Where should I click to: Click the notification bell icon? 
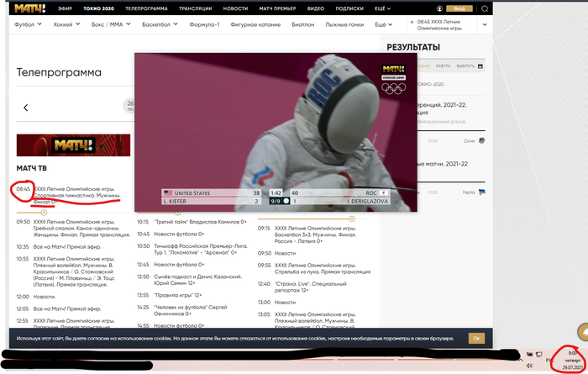(584, 332)
